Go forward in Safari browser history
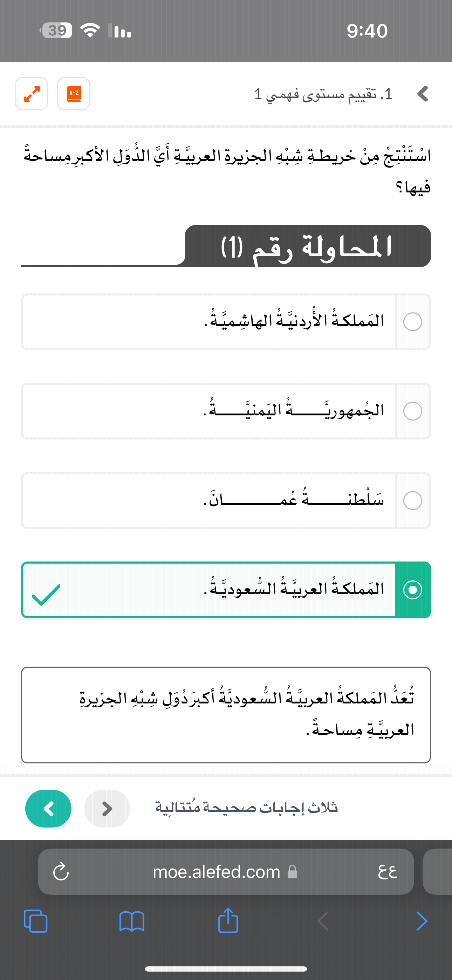The width and height of the screenshot is (452, 980). point(422,921)
